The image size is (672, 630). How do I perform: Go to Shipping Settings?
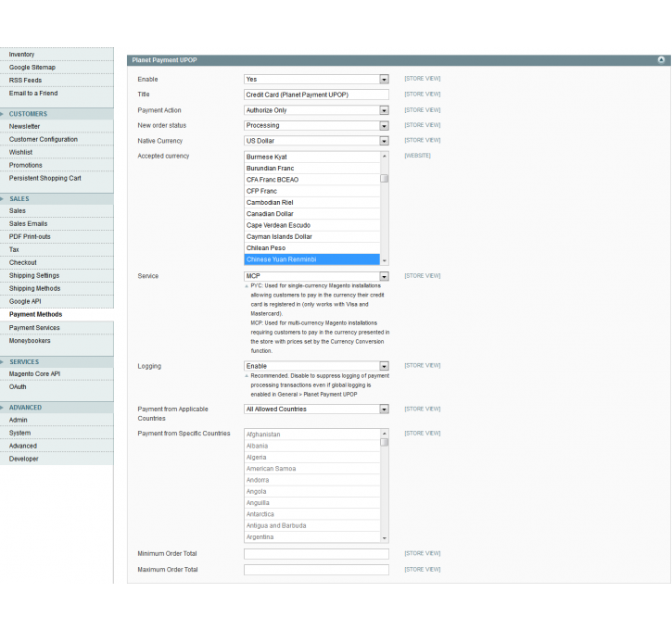(x=57, y=275)
